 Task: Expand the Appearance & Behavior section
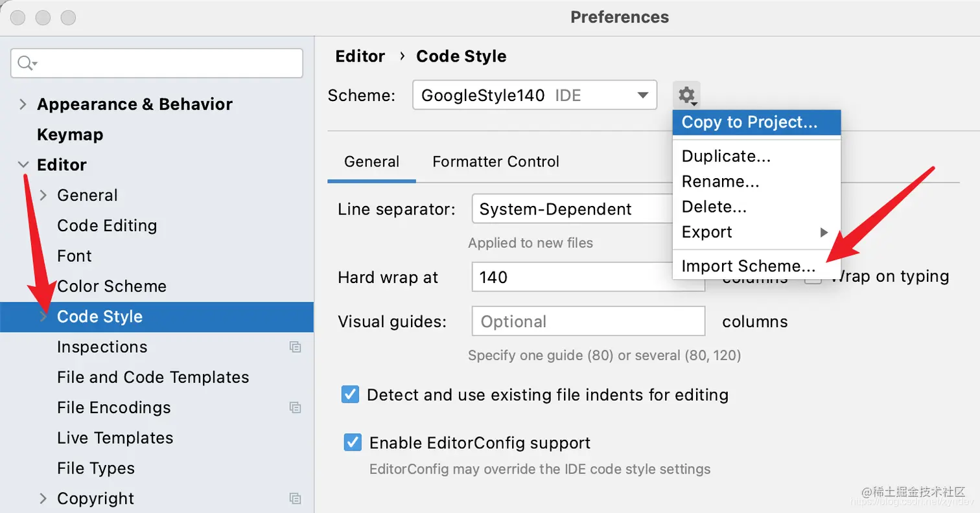click(23, 104)
